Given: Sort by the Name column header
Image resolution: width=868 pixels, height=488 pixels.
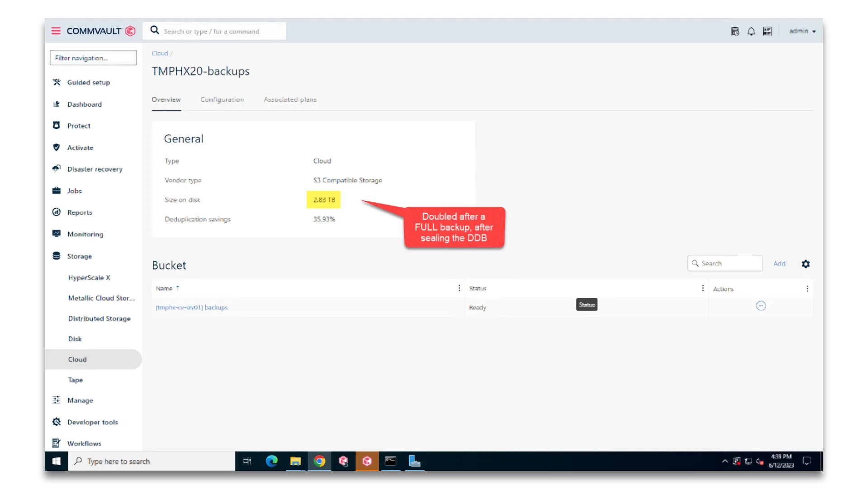Looking at the screenshot, I should (x=164, y=288).
